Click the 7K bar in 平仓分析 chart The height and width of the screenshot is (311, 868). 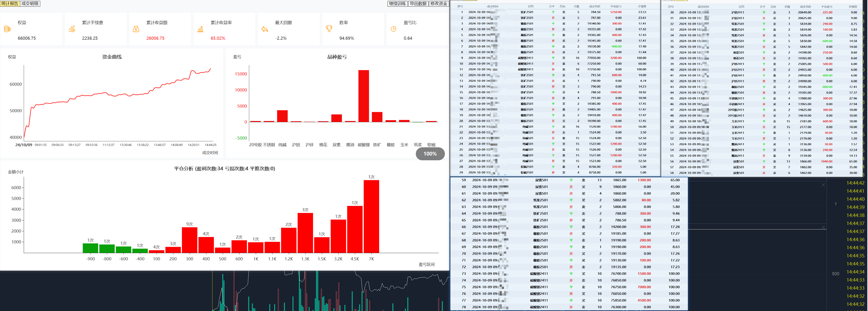click(x=371, y=216)
